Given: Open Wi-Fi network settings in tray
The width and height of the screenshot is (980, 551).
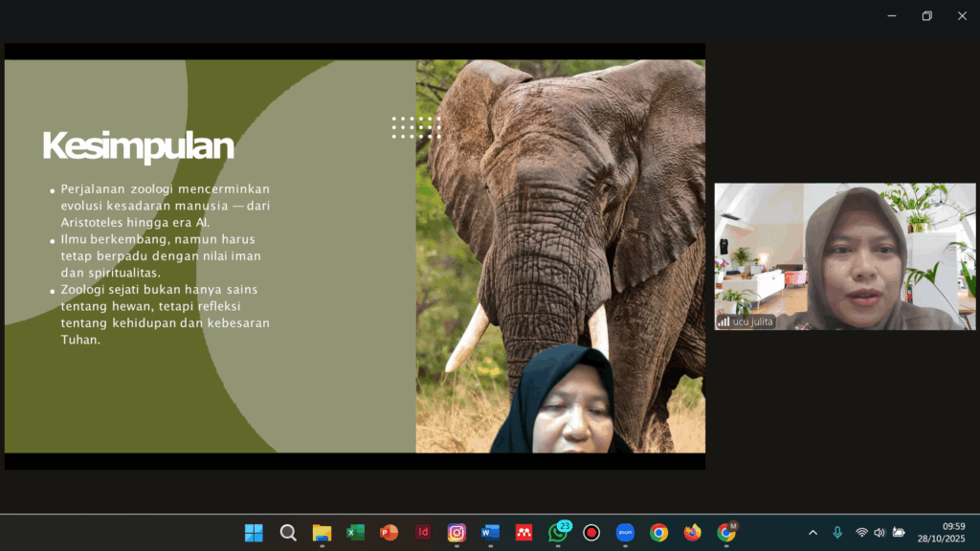Looking at the screenshot, I should tap(861, 533).
